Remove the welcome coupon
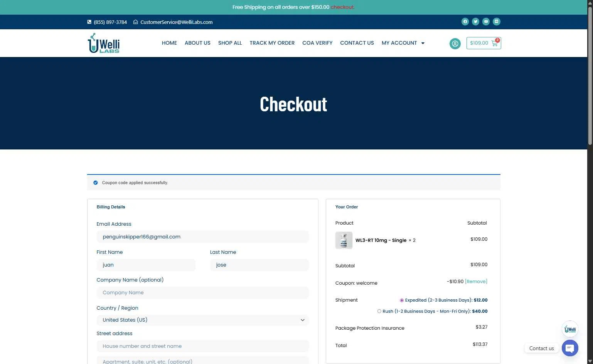Image resolution: width=593 pixels, height=364 pixels. tap(476, 282)
